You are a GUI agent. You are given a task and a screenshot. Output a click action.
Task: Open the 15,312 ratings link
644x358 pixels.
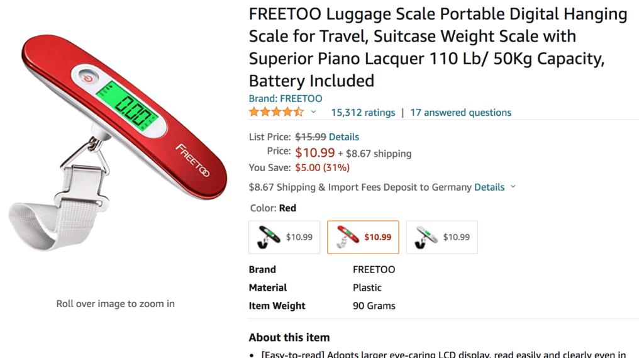[x=363, y=113]
